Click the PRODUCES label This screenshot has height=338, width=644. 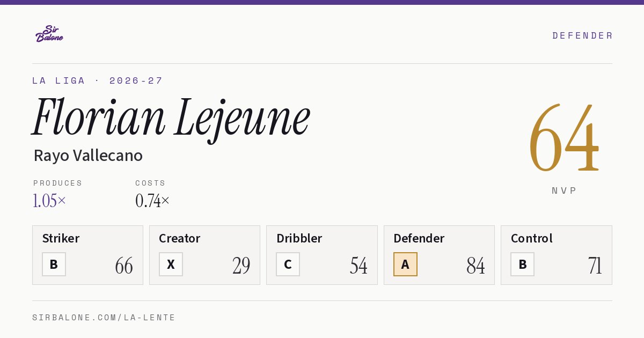click(57, 183)
